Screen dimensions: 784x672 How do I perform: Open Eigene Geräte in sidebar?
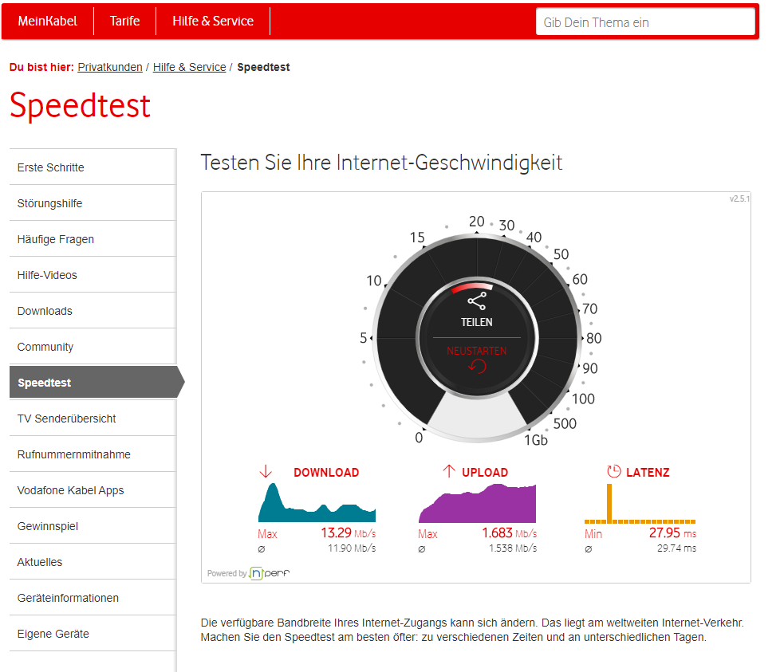coord(93,634)
